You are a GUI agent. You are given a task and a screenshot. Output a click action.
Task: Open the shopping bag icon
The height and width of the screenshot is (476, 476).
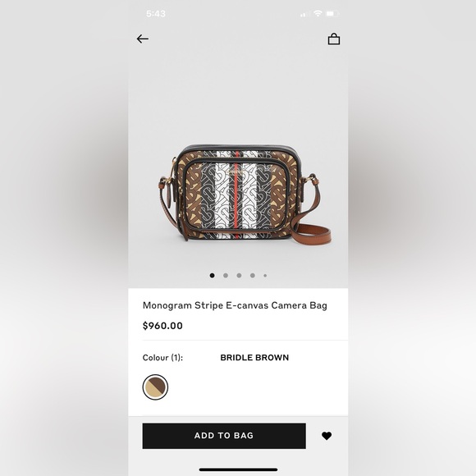click(334, 39)
